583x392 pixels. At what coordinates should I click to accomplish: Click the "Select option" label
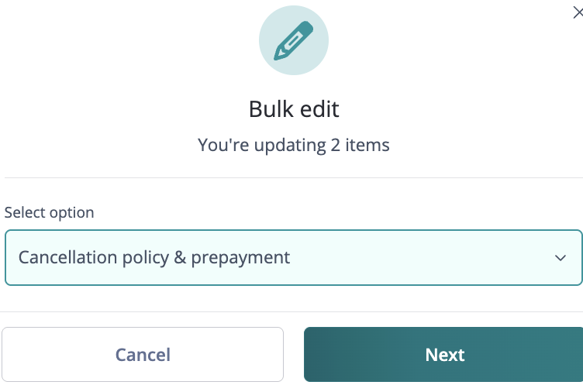tap(50, 212)
